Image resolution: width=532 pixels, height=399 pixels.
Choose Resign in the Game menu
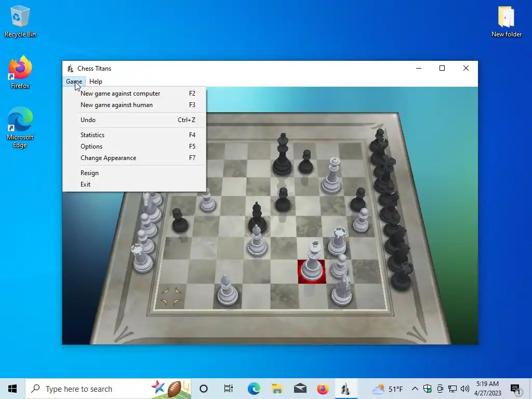(x=134, y=172)
